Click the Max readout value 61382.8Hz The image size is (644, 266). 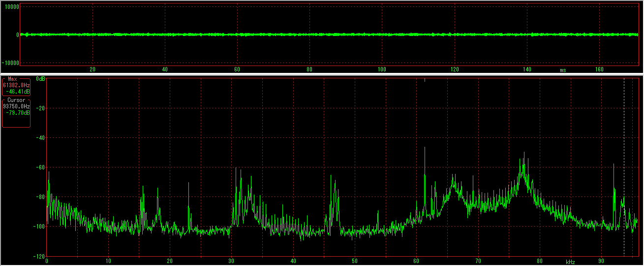[x=16, y=85]
